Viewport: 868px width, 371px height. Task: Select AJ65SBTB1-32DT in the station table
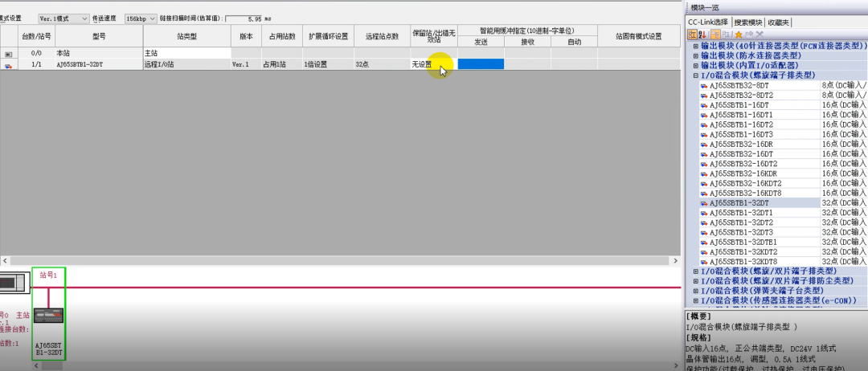coord(99,64)
